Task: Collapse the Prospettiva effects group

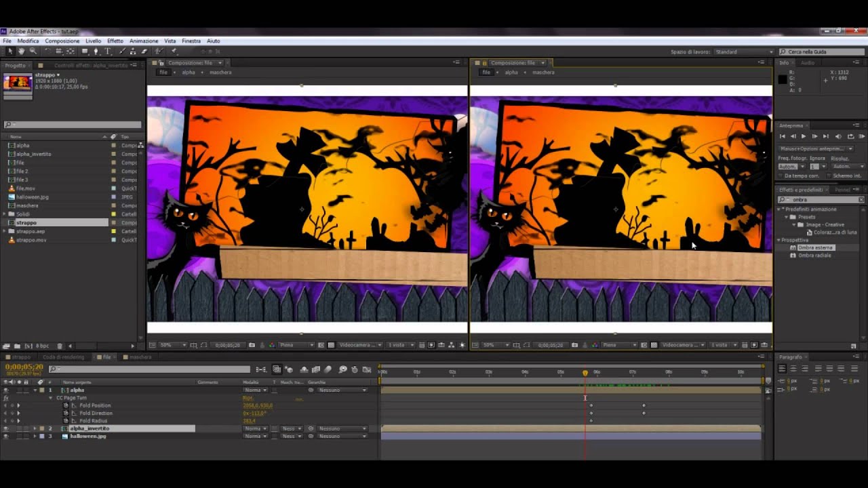Action: pyautogui.click(x=780, y=240)
